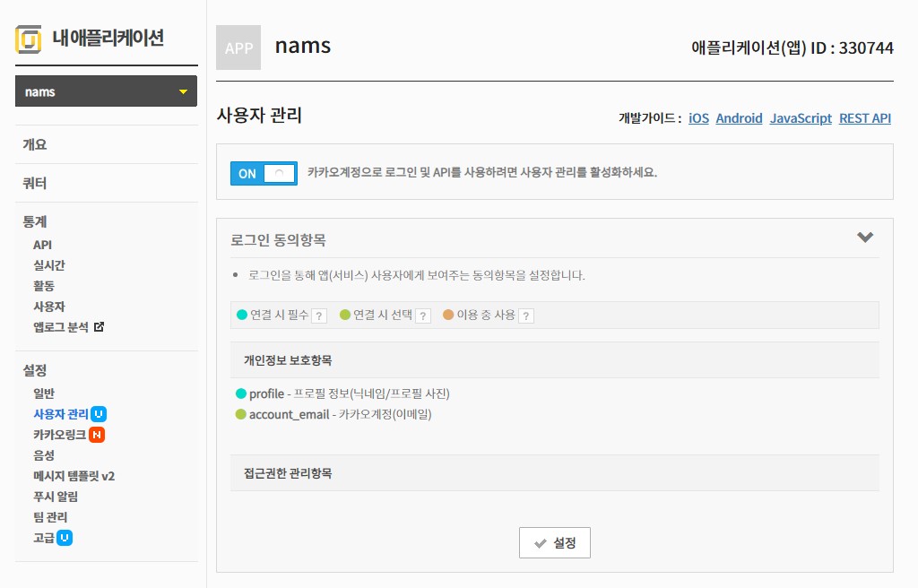
Task: Click the 사용자 관리 page heading
Action: pos(259,115)
